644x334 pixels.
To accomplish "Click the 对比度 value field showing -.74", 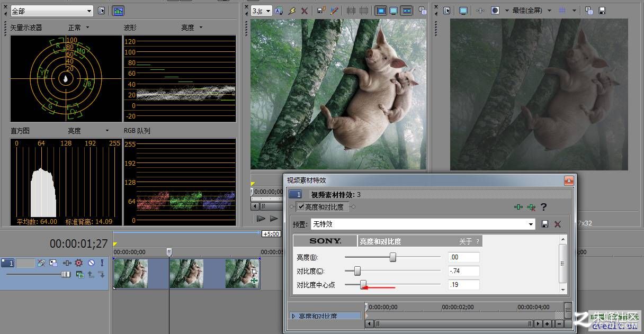I will tap(463, 271).
